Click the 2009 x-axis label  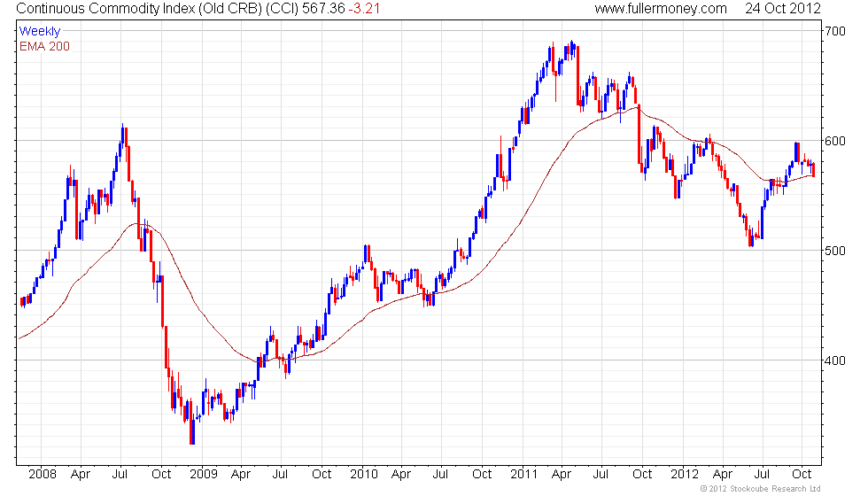203,475
